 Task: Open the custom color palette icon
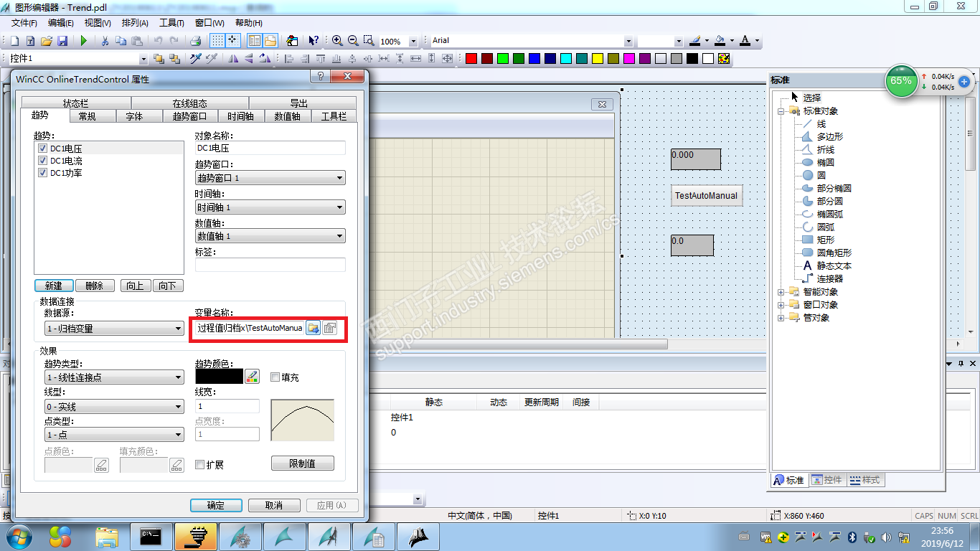pyautogui.click(x=724, y=58)
